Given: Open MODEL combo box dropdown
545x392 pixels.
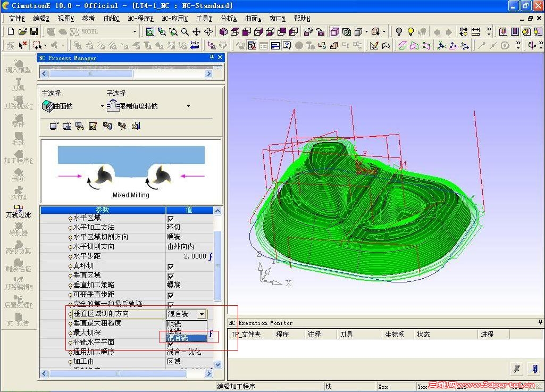Looking at the screenshot, I should tap(135, 32).
